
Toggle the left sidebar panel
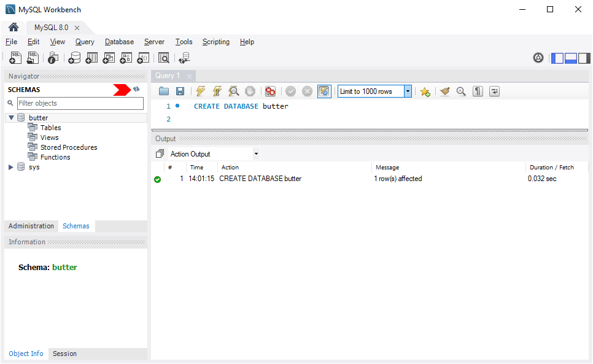[557, 58]
